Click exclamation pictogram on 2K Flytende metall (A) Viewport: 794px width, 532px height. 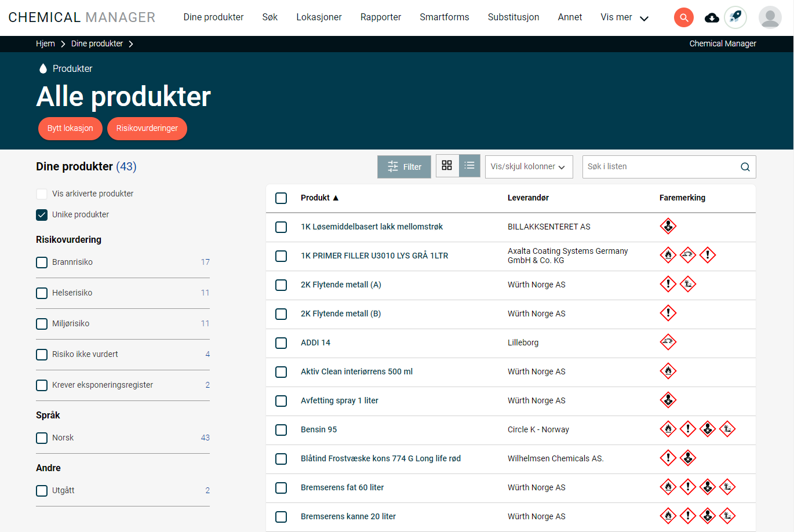[668, 284]
